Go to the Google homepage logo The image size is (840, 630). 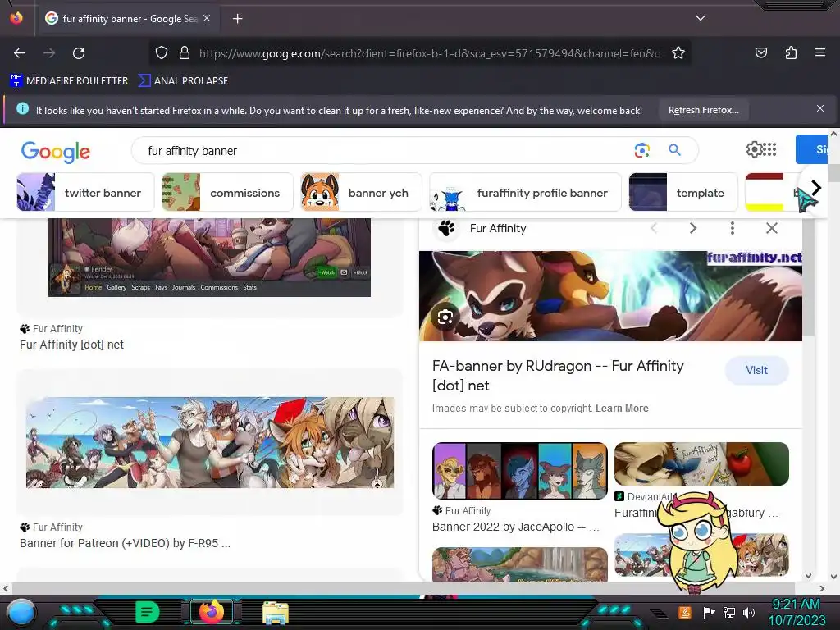pos(56,152)
